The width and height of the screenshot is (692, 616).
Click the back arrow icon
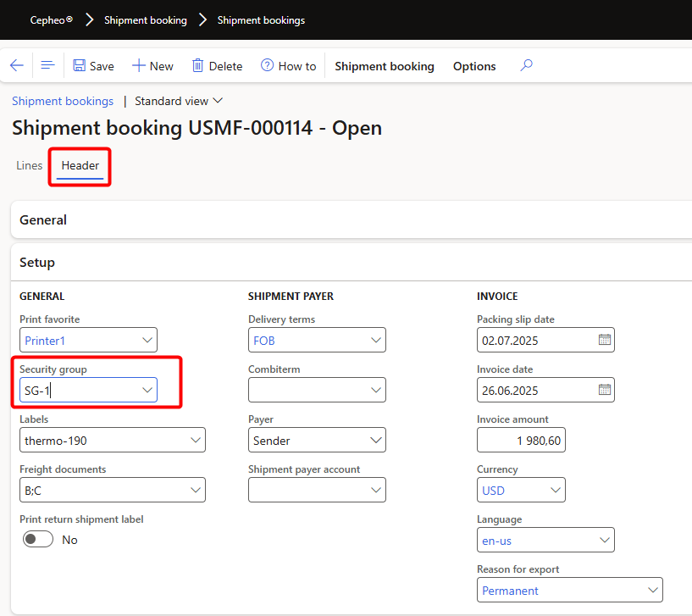tap(17, 66)
